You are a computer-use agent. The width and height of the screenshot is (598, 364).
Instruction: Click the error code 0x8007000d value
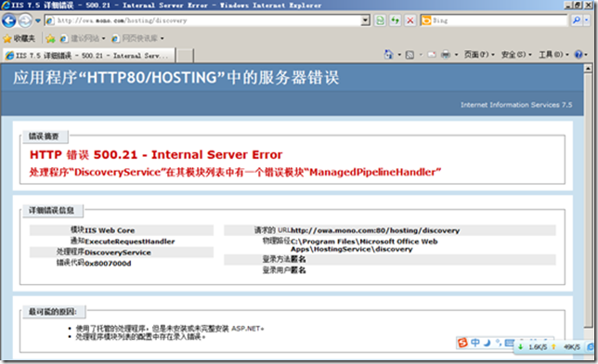pyautogui.click(x=108, y=264)
